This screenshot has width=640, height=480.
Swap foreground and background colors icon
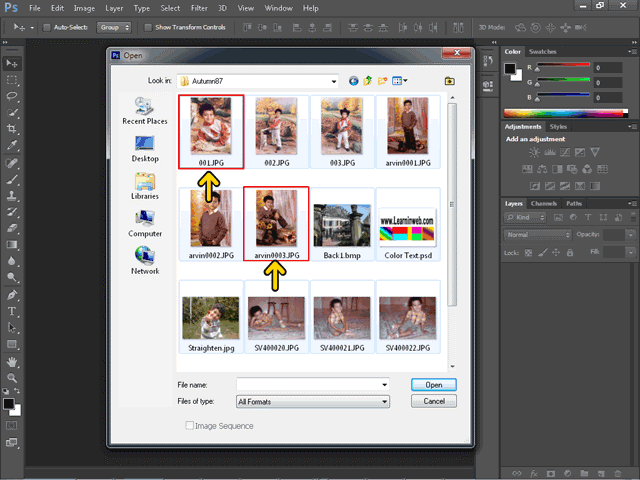17,391
